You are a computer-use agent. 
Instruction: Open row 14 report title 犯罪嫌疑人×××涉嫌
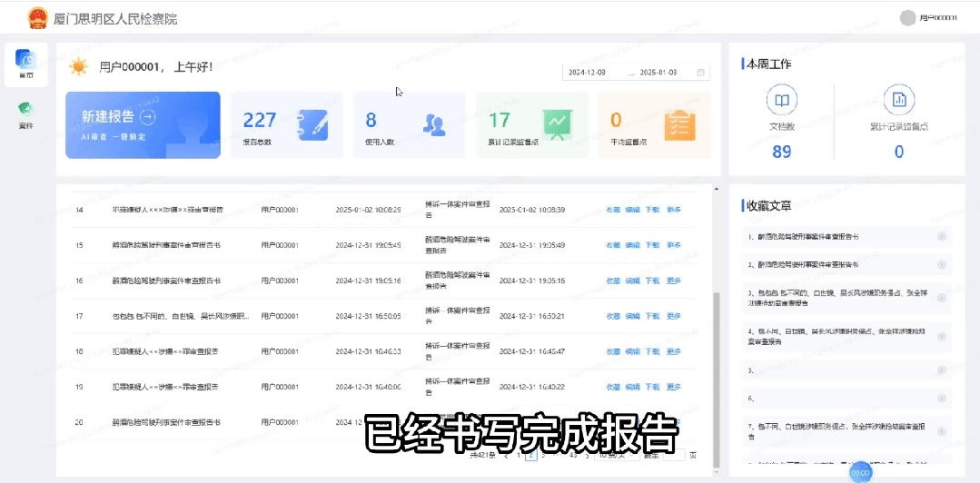tap(167, 210)
